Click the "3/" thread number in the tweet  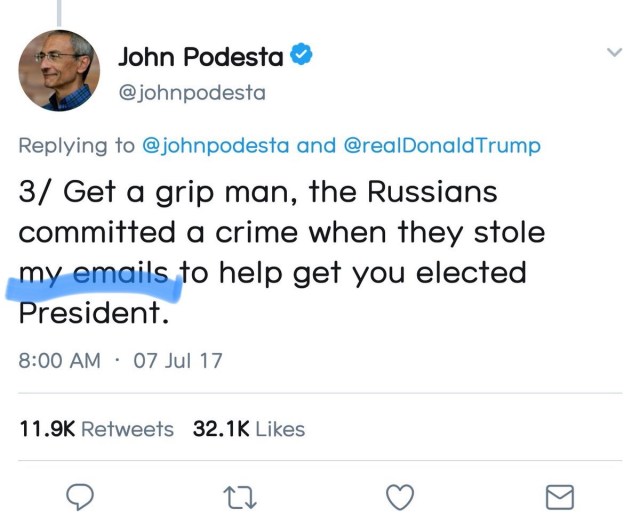click(x=33, y=191)
